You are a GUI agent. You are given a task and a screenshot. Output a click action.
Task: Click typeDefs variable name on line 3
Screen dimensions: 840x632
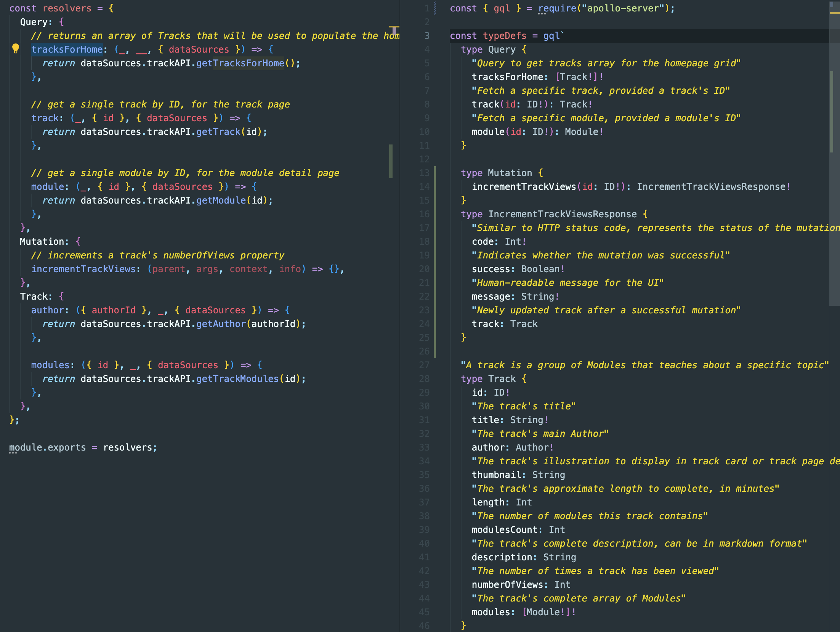tap(504, 36)
